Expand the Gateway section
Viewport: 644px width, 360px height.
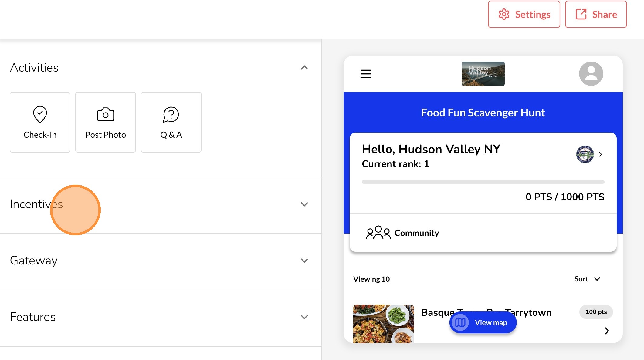point(304,261)
